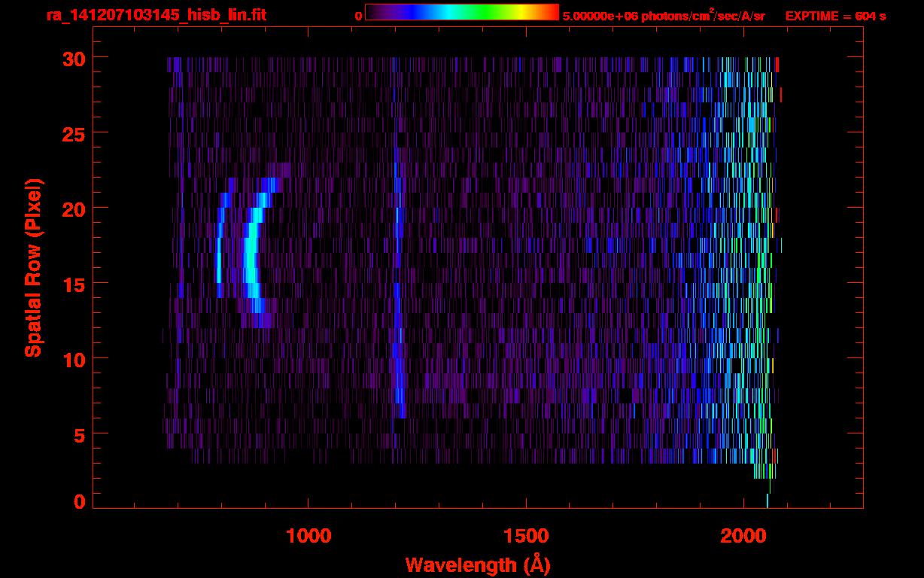Click the x-axis tick label 1500
This screenshot has width=924, height=578.
click(526, 535)
